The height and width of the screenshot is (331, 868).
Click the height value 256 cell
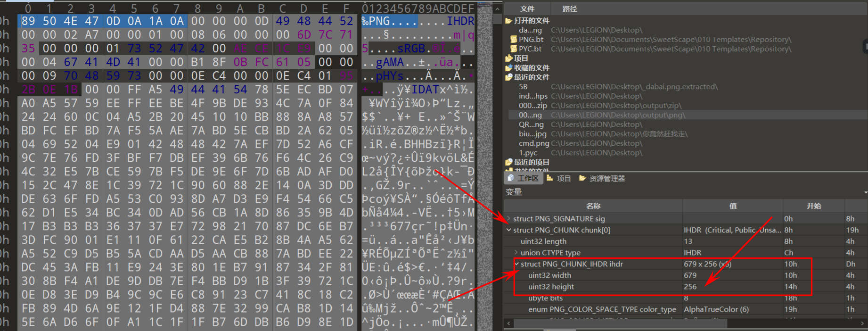[x=733, y=287]
